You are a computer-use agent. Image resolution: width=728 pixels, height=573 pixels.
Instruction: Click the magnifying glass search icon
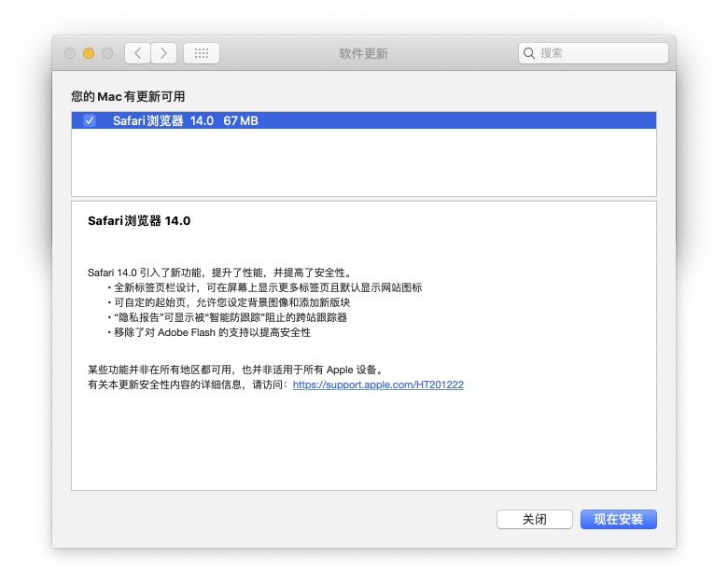click(x=529, y=53)
